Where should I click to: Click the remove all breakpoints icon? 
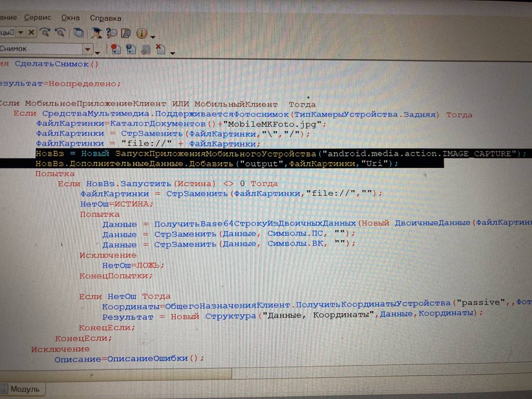tap(160, 50)
